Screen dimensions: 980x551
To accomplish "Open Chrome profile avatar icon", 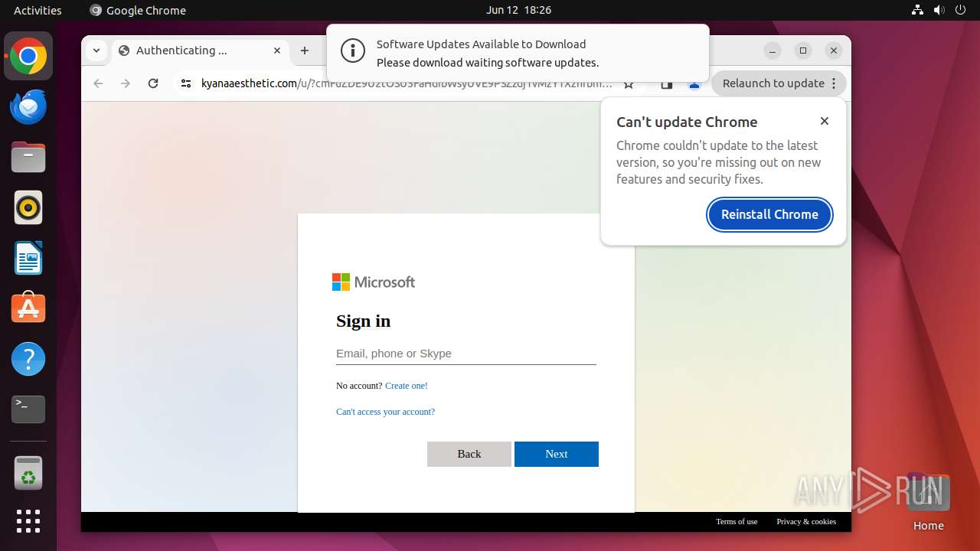I will tap(694, 85).
